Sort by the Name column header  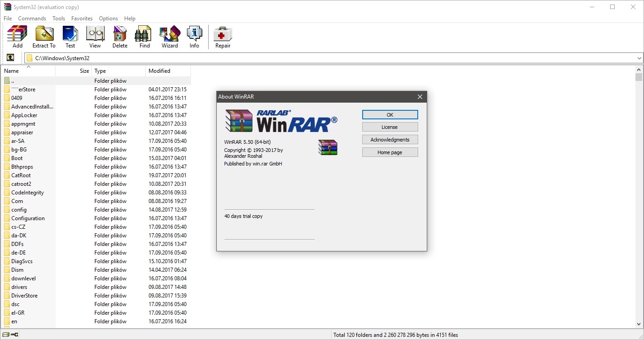28,71
